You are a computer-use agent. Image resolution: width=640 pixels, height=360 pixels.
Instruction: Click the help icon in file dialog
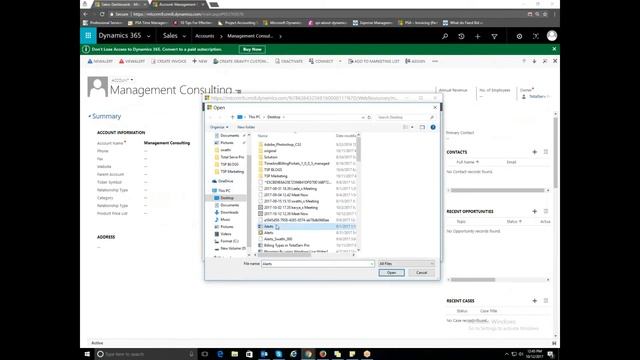433,127
